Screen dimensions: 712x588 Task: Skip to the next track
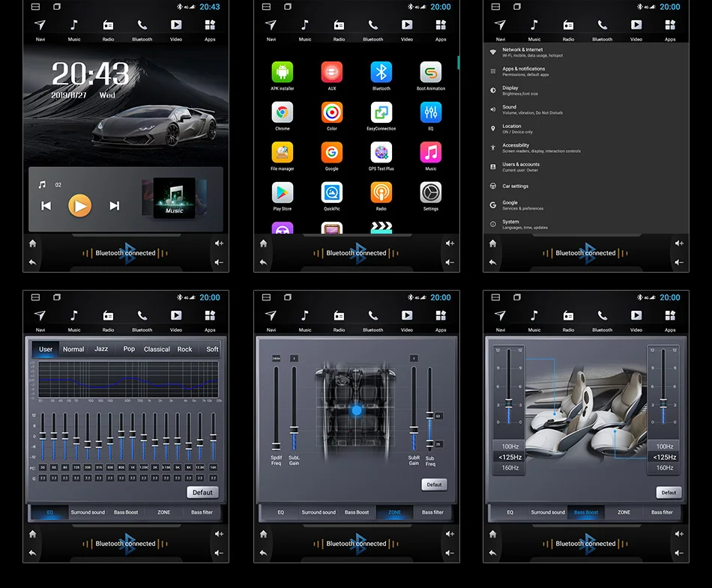tap(115, 206)
